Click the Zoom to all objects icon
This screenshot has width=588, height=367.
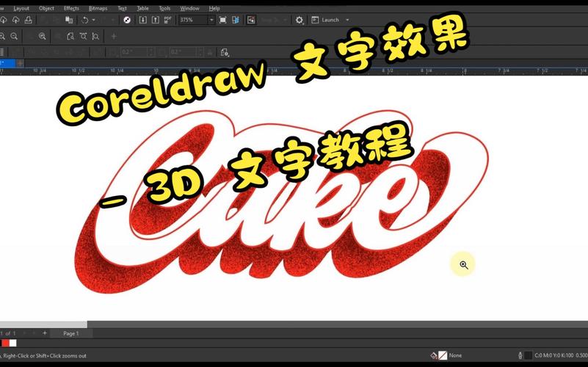pyautogui.click(x=43, y=37)
